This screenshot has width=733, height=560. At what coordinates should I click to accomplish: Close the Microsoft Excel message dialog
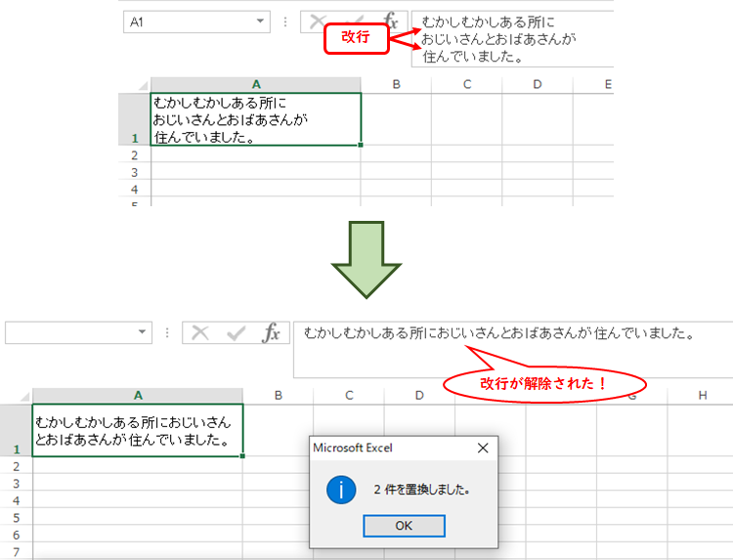coord(482,449)
